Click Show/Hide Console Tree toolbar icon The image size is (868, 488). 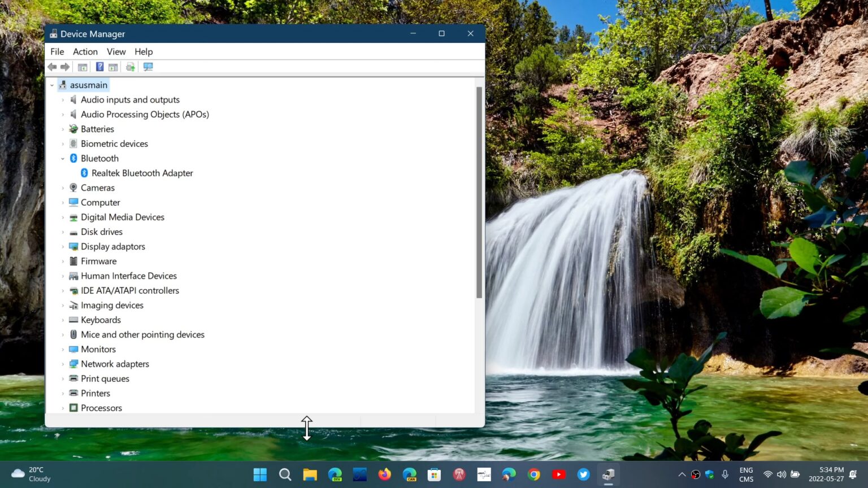coord(83,67)
